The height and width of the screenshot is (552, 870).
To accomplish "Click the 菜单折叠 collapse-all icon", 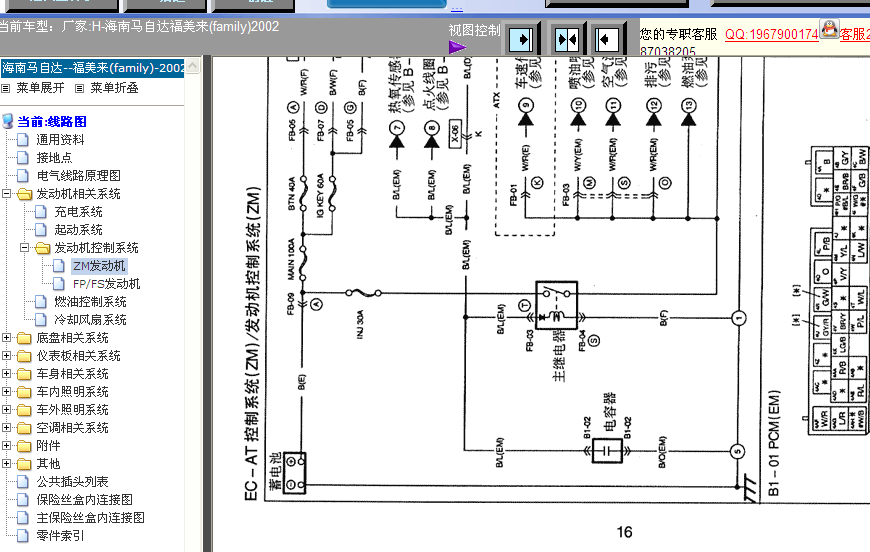I will pyautogui.click(x=79, y=88).
